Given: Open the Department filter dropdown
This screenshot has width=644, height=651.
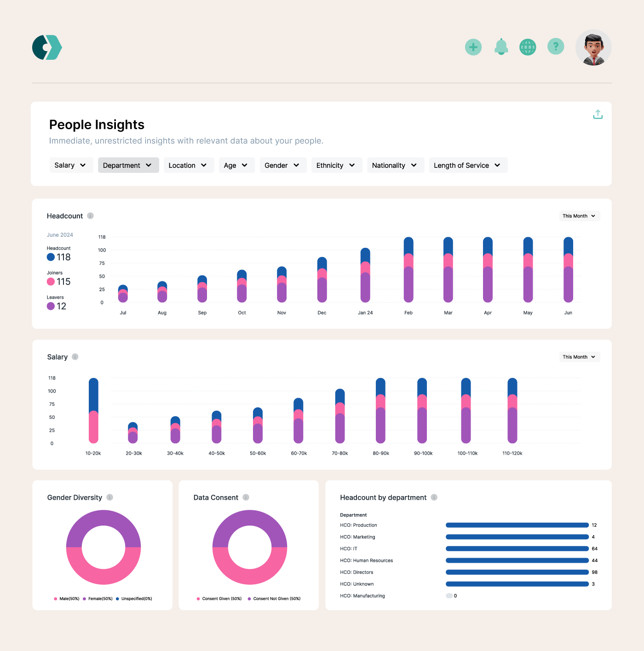Looking at the screenshot, I should [x=128, y=165].
